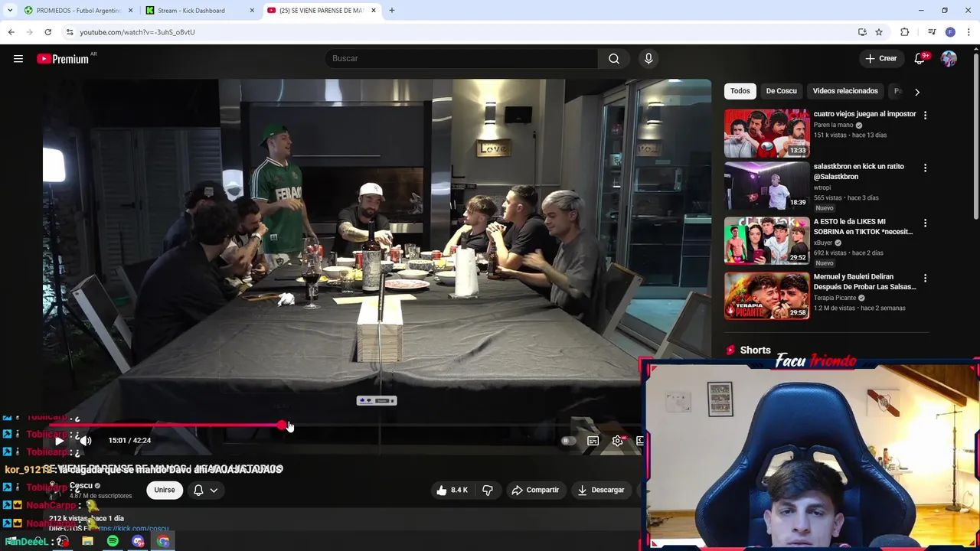The height and width of the screenshot is (551, 980).
Task: Open YouTube notifications bell
Action: [920, 58]
